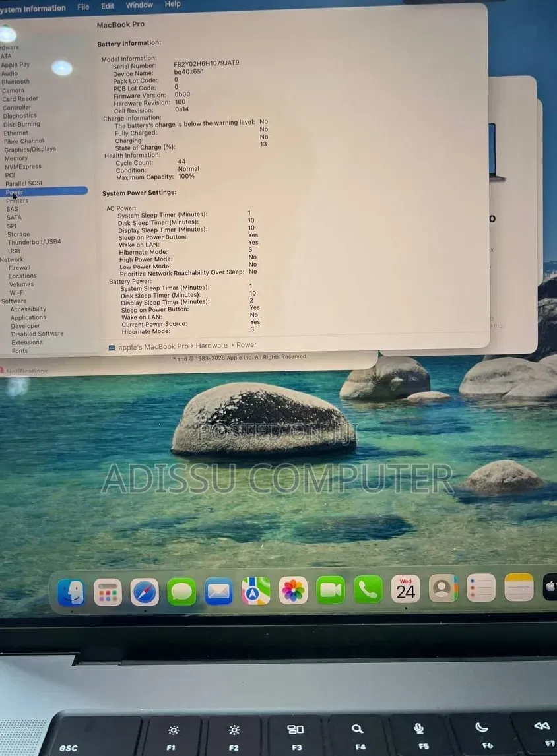Select Memory in the sidebar
557x756 pixels.
(16, 158)
